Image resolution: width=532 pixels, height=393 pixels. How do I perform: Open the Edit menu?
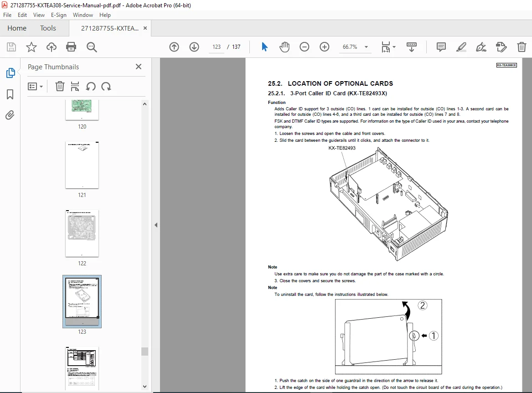pyautogui.click(x=22, y=15)
